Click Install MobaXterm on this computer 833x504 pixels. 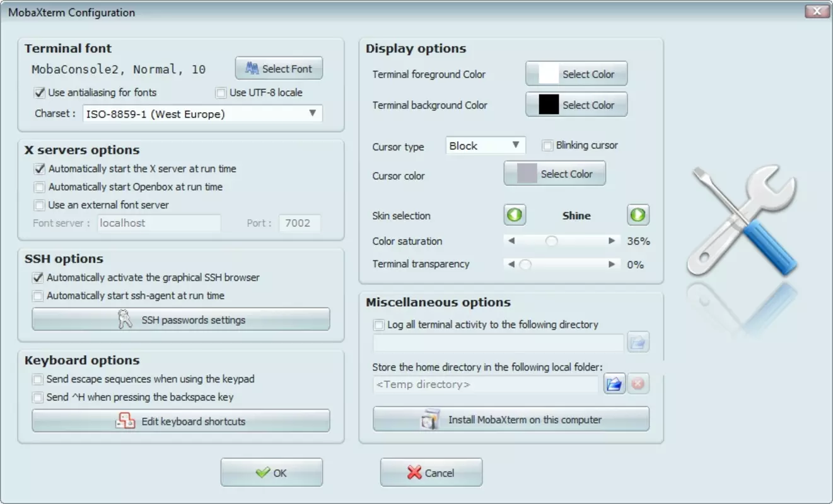pos(511,419)
